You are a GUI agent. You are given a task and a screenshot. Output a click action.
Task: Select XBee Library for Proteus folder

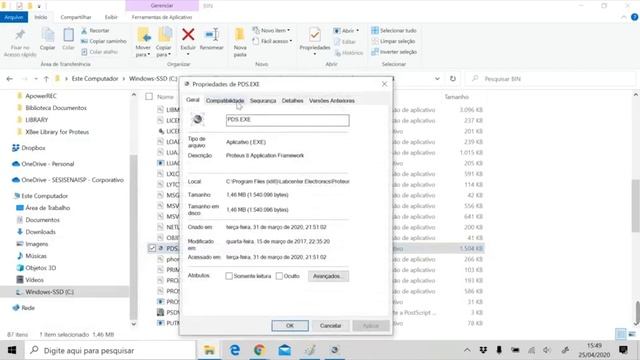[57, 132]
